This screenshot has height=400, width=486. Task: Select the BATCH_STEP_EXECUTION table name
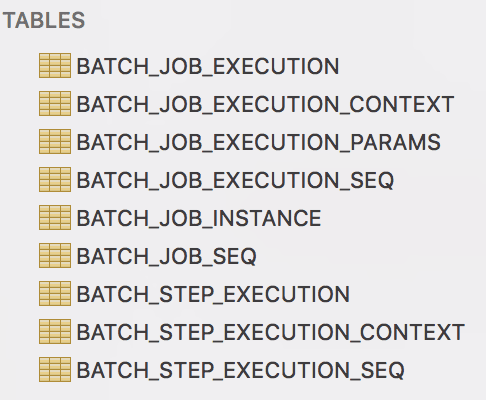[213, 295]
